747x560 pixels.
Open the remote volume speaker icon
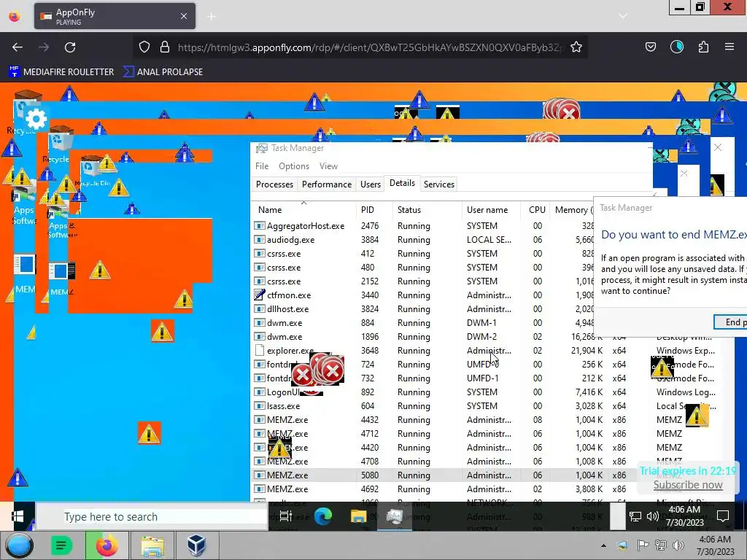653,517
